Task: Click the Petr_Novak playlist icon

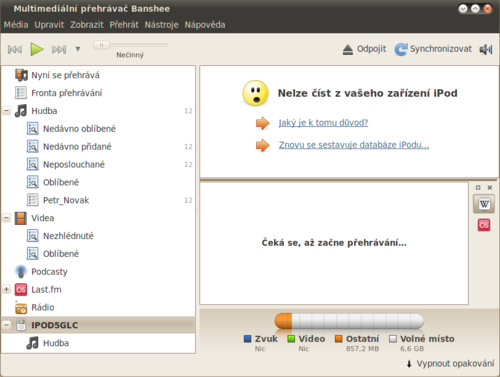Action: (32, 200)
